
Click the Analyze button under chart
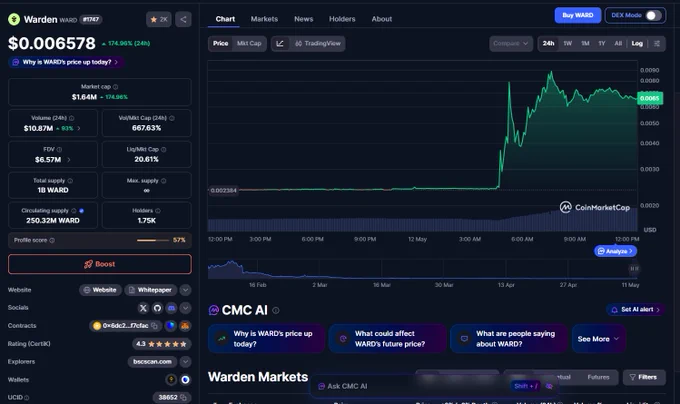coord(615,251)
